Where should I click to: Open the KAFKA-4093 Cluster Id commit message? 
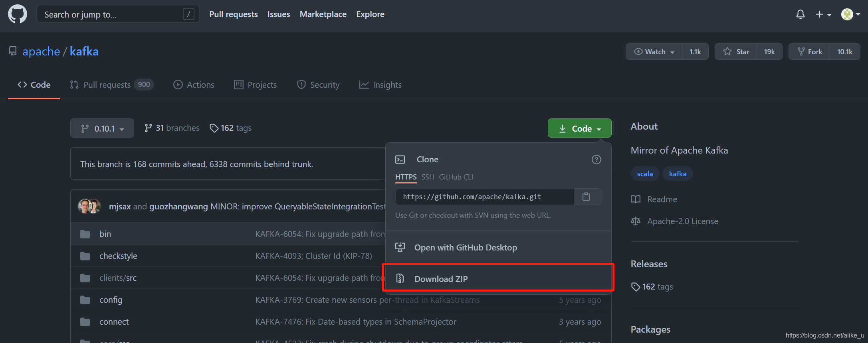click(314, 256)
